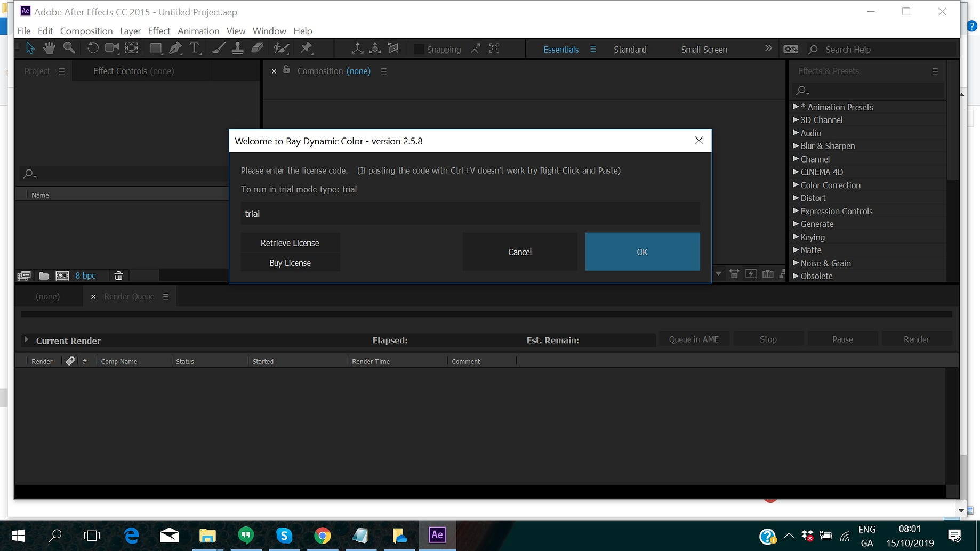This screenshot has width=980, height=551.
Task: Click the Interpret Footage icon in Project panel
Action: (24, 275)
